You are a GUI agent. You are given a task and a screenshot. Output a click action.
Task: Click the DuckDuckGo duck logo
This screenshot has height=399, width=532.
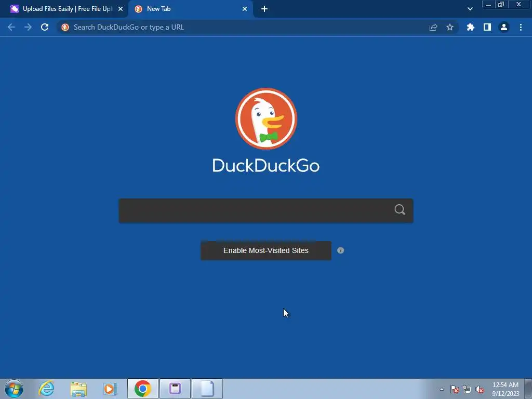click(x=266, y=119)
